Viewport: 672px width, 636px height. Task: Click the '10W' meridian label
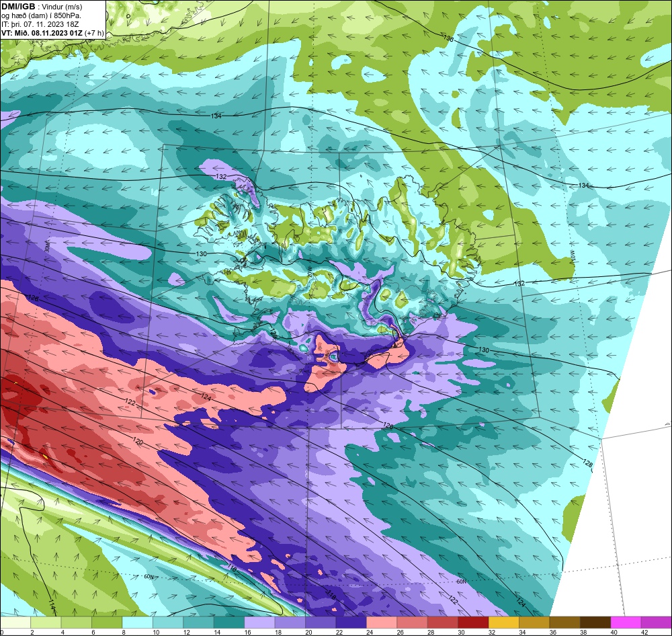click(571, 257)
